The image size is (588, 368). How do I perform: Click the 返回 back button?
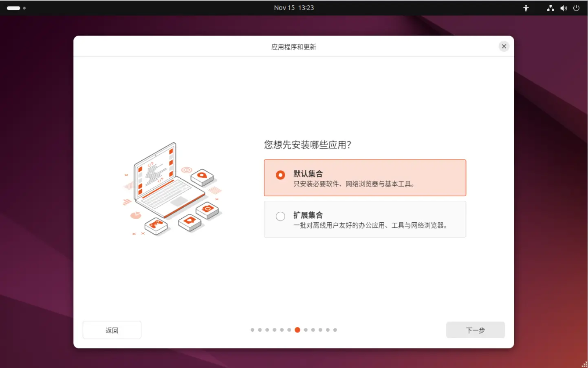pyautogui.click(x=112, y=330)
